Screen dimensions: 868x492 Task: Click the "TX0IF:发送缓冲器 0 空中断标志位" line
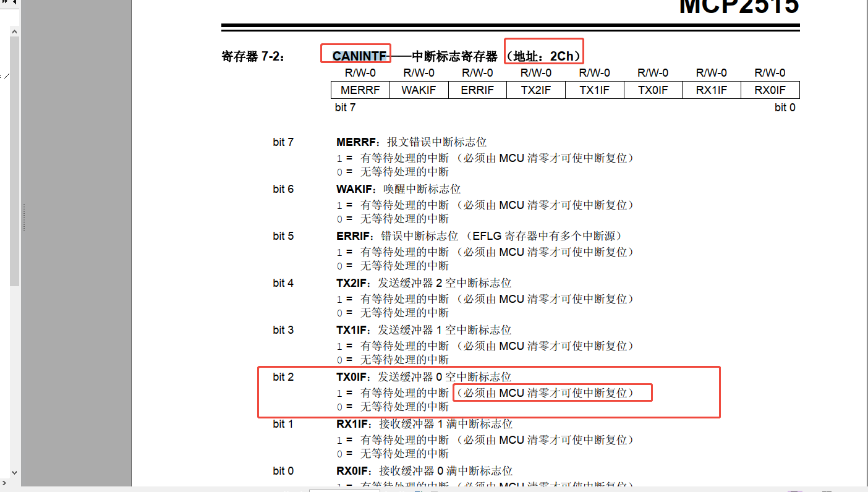(424, 377)
